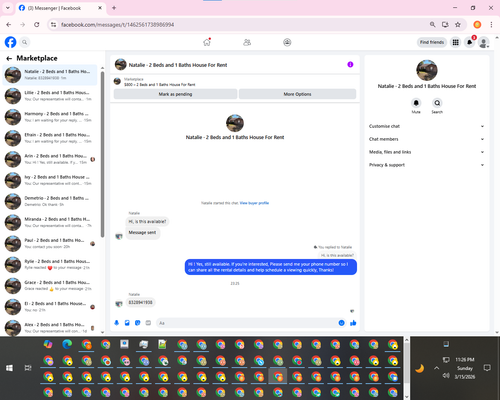Toggle night light moon icon in tray
The height and width of the screenshot is (400, 500).
point(420,368)
